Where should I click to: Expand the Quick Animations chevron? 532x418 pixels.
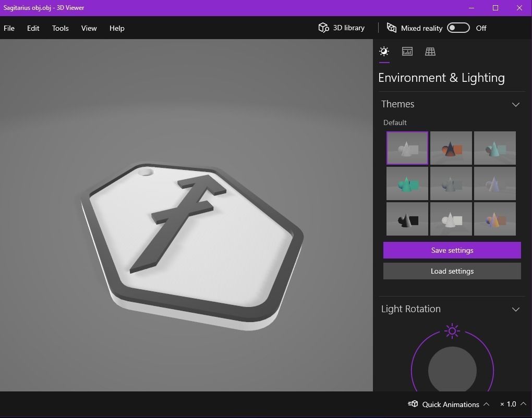[x=486, y=404]
